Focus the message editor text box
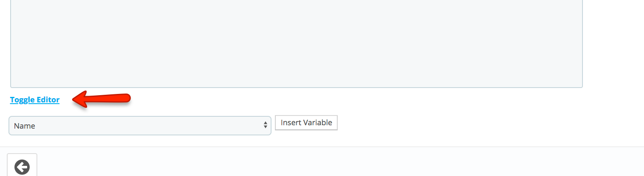 pyautogui.click(x=297, y=43)
